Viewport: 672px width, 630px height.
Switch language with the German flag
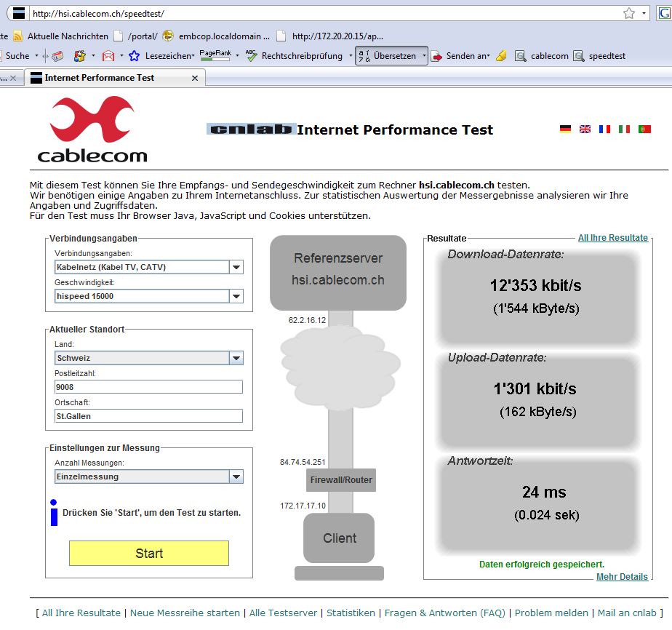pyautogui.click(x=565, y=129)
